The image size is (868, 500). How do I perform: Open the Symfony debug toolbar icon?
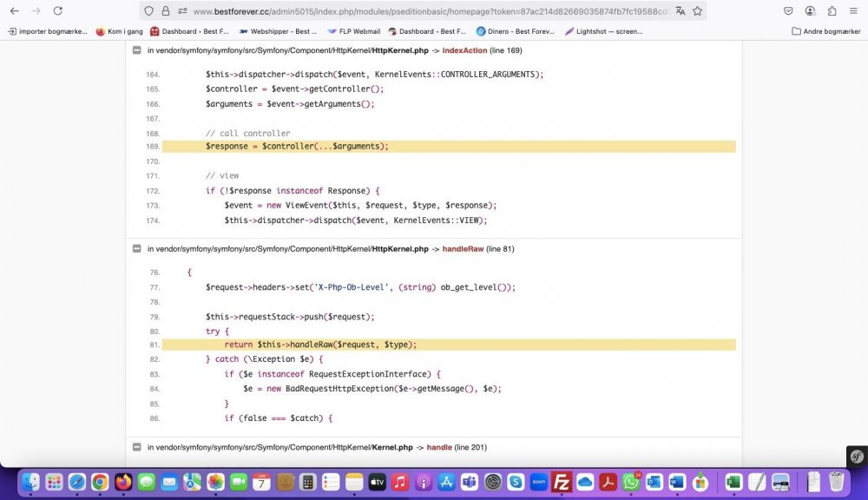pyautogui.click(x=857, y=457)
